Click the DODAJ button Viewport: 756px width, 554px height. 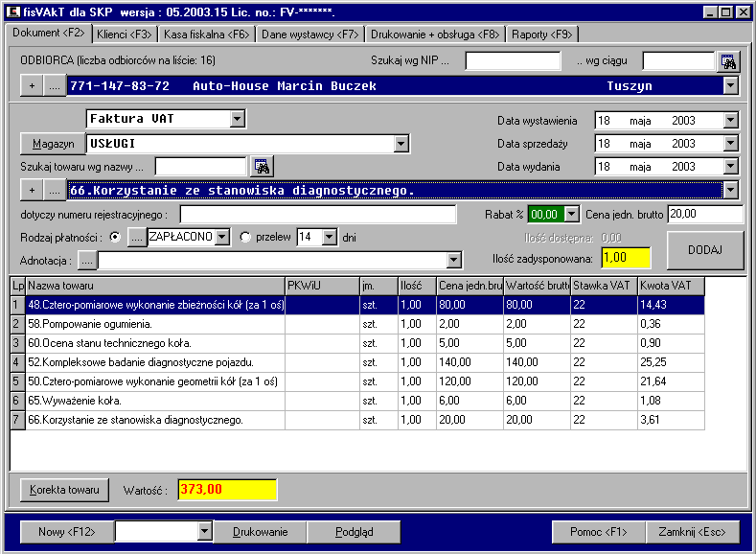[x=705, y=251]
